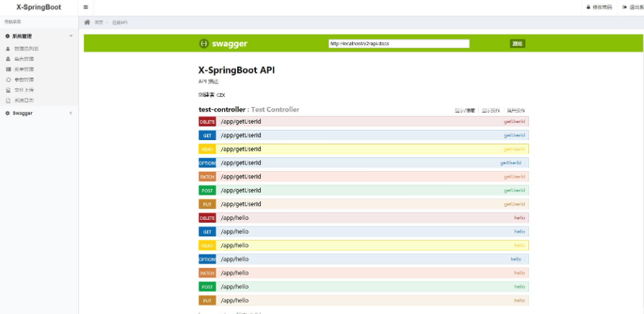Open the menu management sidebar item
The height and width of the screenshot is (314, 644).
coord(24,69)
